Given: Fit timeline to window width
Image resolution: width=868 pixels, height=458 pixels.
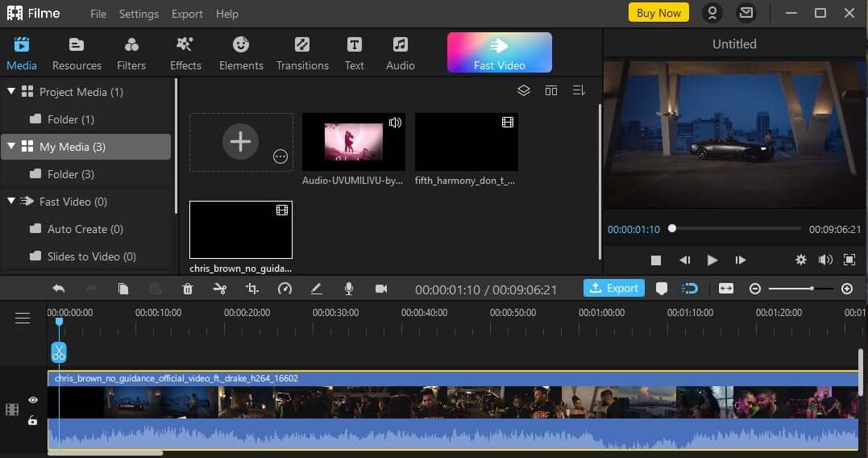Looking at the screenshot, I should [725, 289].
